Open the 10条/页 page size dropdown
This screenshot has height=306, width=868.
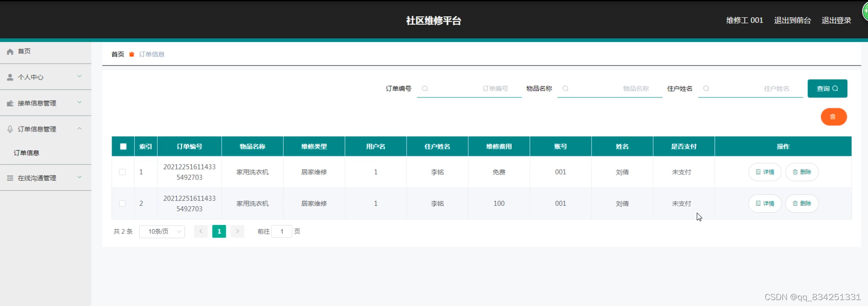pyautogui.click(x=162, y=231)
